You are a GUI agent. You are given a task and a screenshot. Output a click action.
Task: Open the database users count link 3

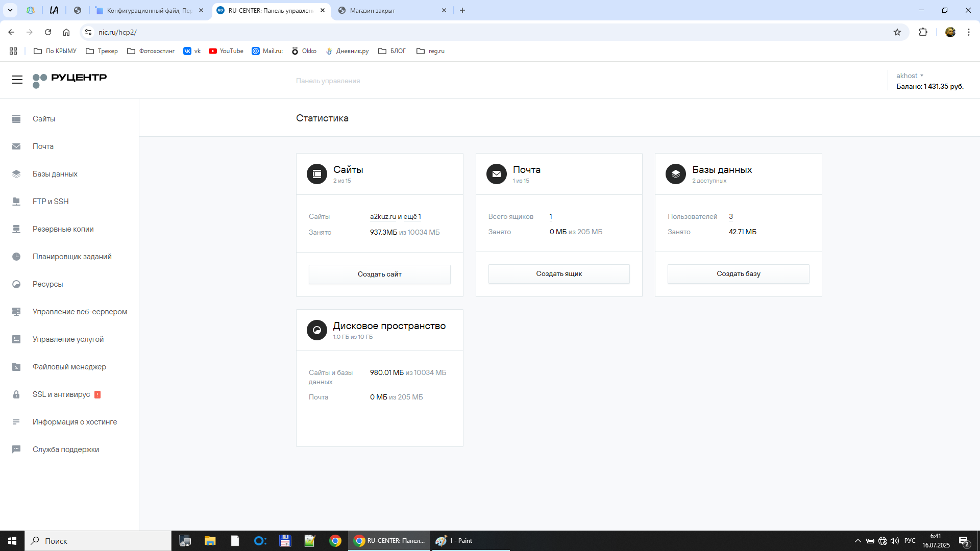click(x=731, y=217)
